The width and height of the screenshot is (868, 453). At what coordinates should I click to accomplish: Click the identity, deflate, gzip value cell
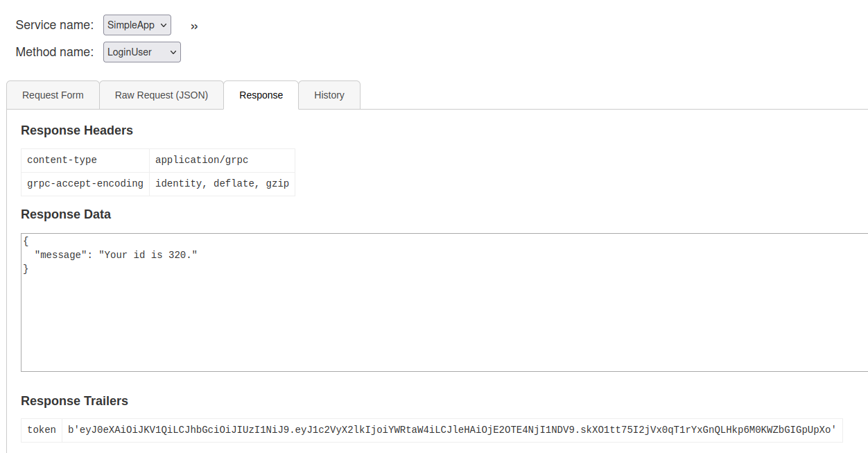click(x=222, y=184)
